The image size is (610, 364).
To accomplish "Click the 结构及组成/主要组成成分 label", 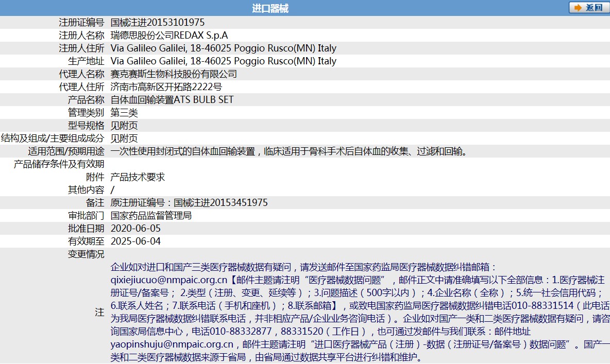I will click(53, 138).
